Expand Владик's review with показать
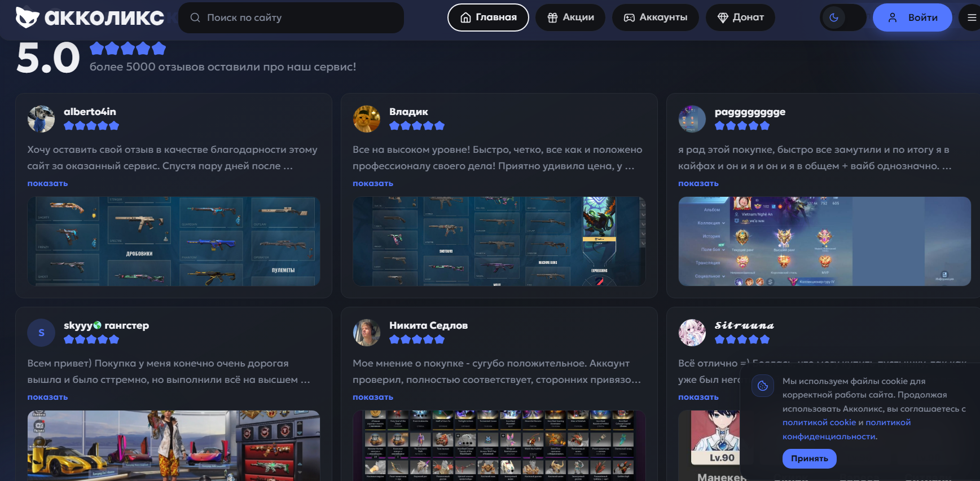Image resolution: width=980 pixels, height=481 pixels. 373,183
